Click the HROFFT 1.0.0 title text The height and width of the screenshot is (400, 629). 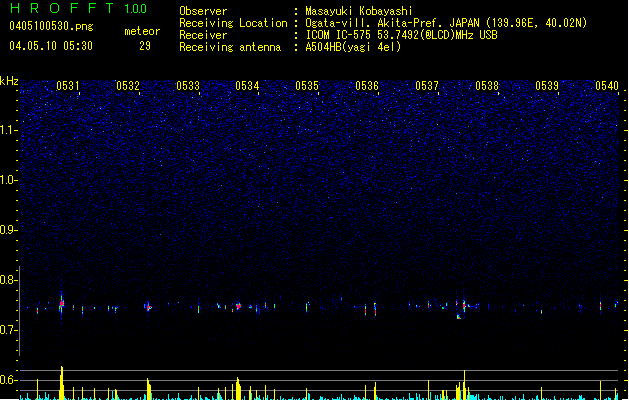(x=78, y=8)
